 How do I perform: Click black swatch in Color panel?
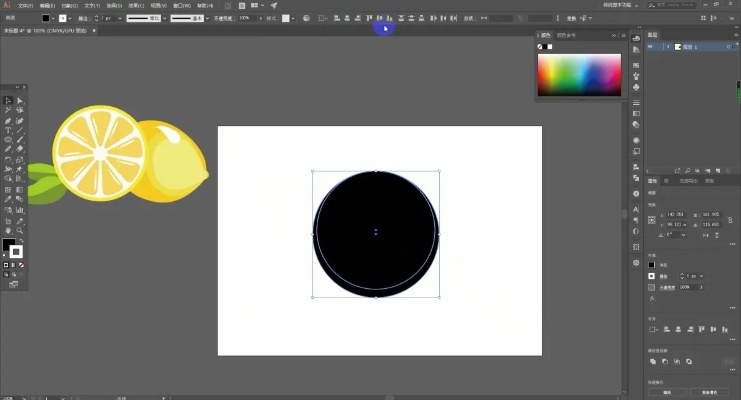(x=544, y=46)
